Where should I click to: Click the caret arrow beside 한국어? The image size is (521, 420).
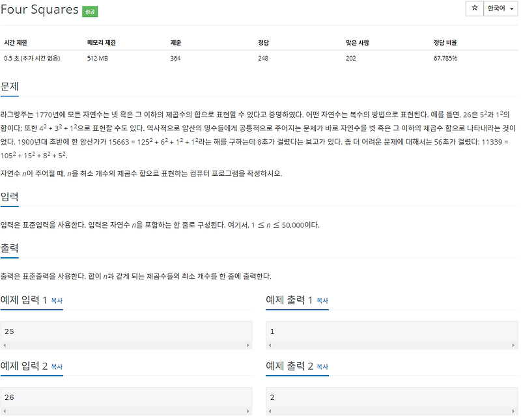coord(511,8)
